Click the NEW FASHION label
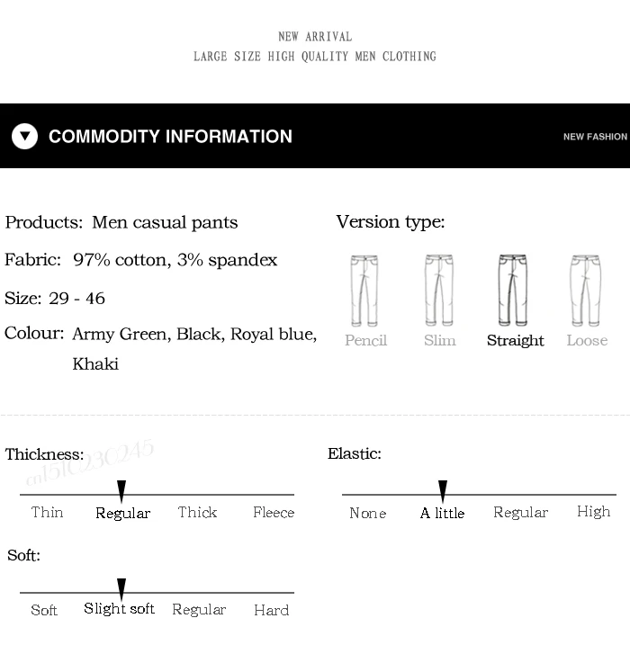The image size is (630, 672). [x=595, y=137]
